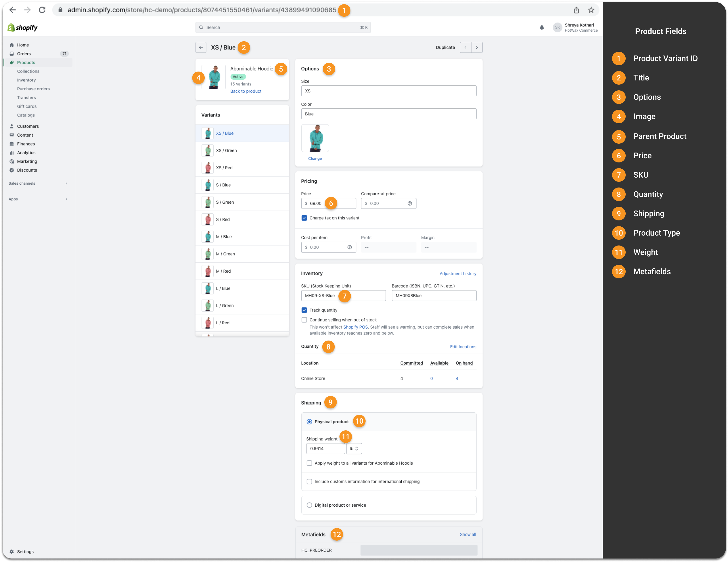728x562 pixels.
Task: Click the share icon in the address bar
Action: coord(576,10)
